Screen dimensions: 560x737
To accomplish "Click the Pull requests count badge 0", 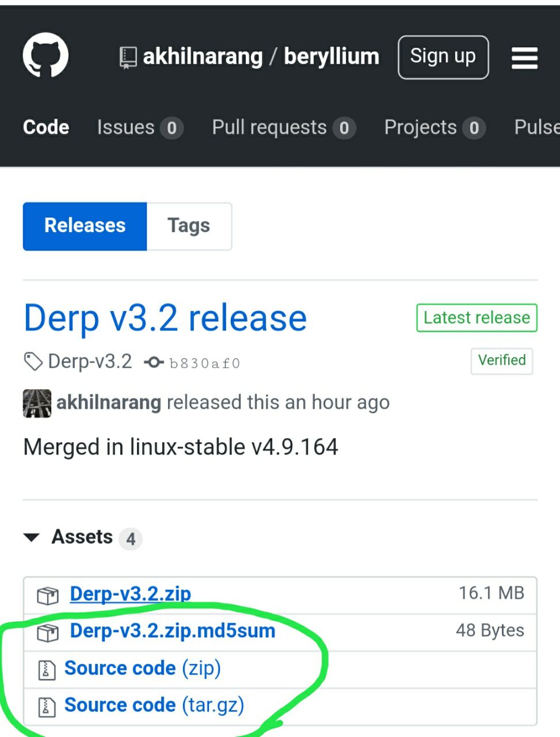I will point(344,128).
